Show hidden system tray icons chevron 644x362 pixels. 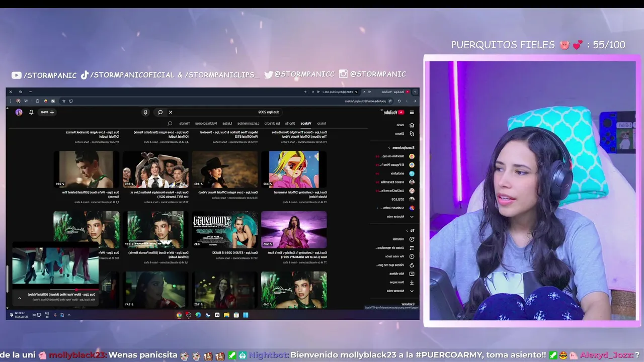coord(69,315)
